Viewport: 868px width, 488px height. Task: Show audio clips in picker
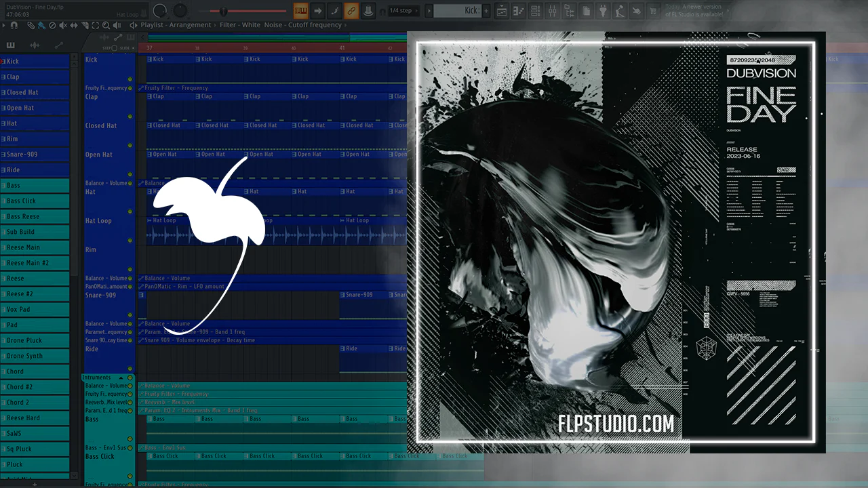tap(35, 45)
